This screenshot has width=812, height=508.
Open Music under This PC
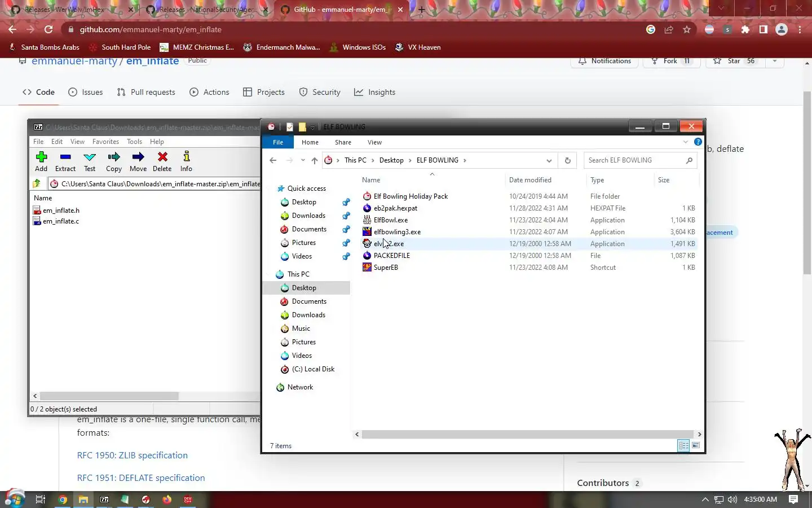click(301, 329)
